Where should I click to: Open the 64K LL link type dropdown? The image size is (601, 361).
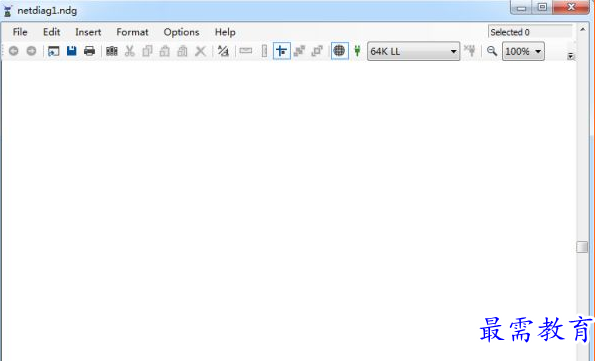click(x=414, y=51)
